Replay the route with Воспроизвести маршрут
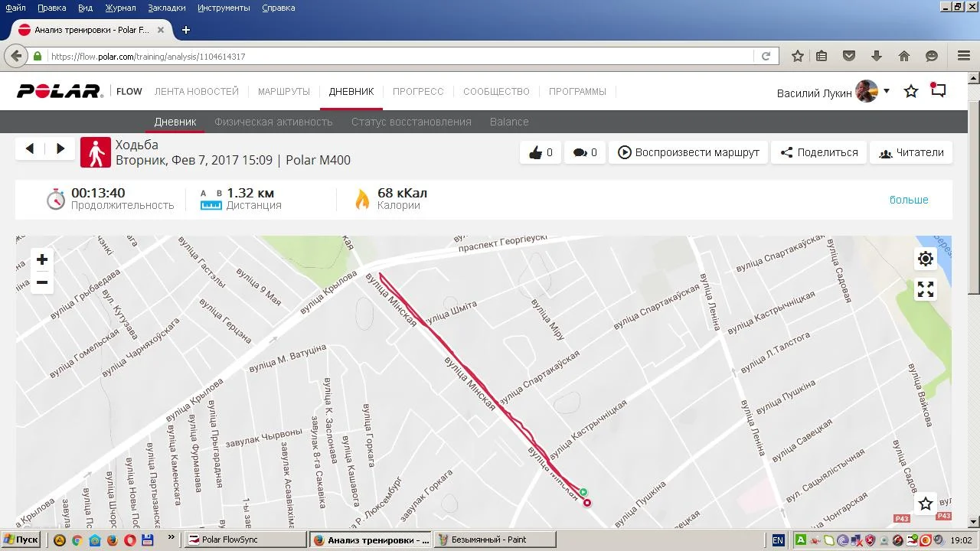This screenshot has height=551, width=980. click(x=688, y=152)
